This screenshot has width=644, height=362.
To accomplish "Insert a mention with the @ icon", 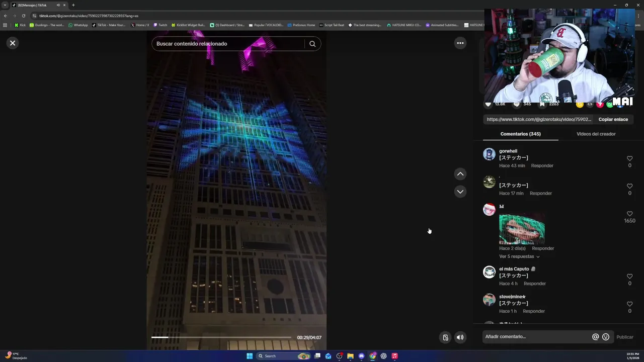I will coord(596,337).
